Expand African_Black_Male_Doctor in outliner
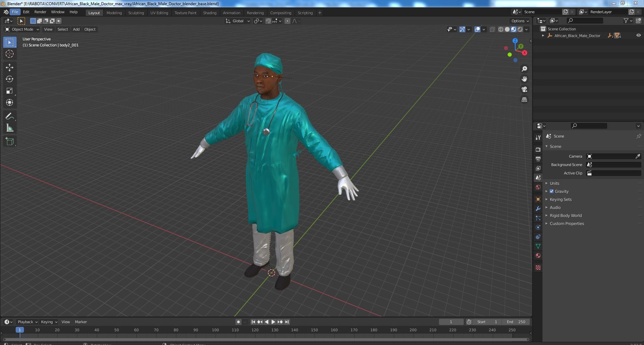This screenshot has height=345, width=644. click(543, 36)
